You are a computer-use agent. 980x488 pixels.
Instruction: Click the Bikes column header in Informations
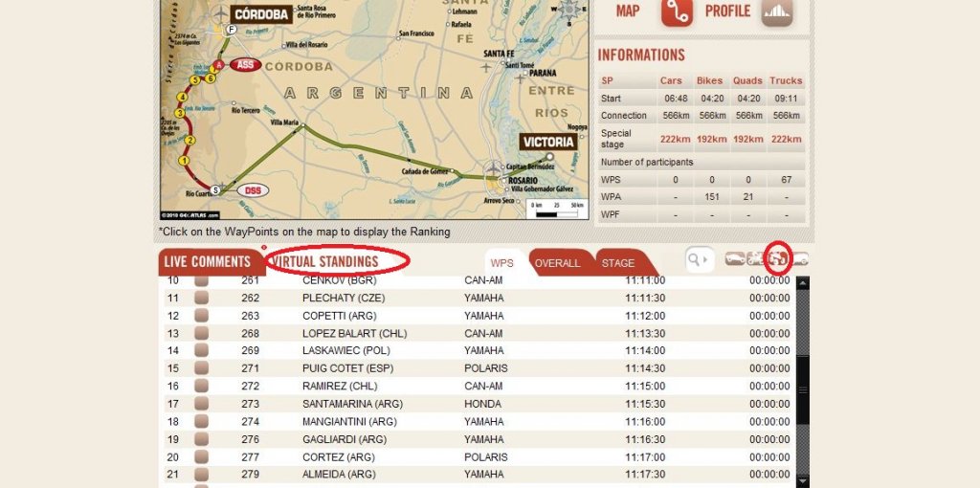[709, 80]
